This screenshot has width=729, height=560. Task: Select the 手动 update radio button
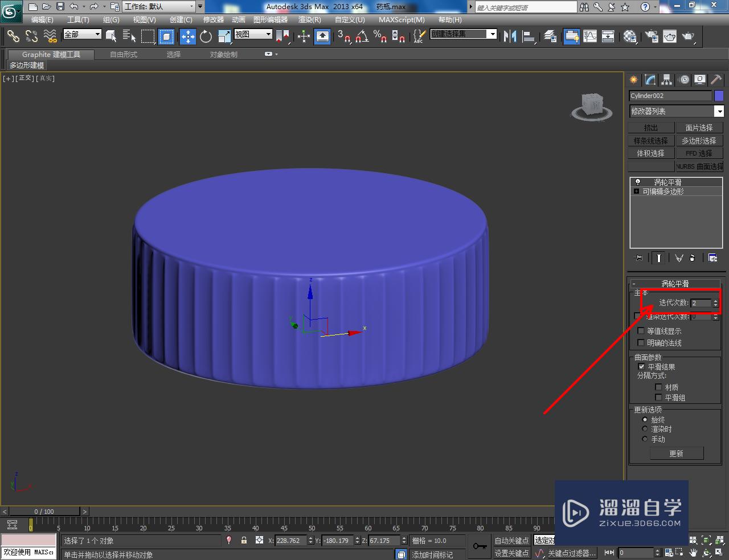[x=645, y=439]
